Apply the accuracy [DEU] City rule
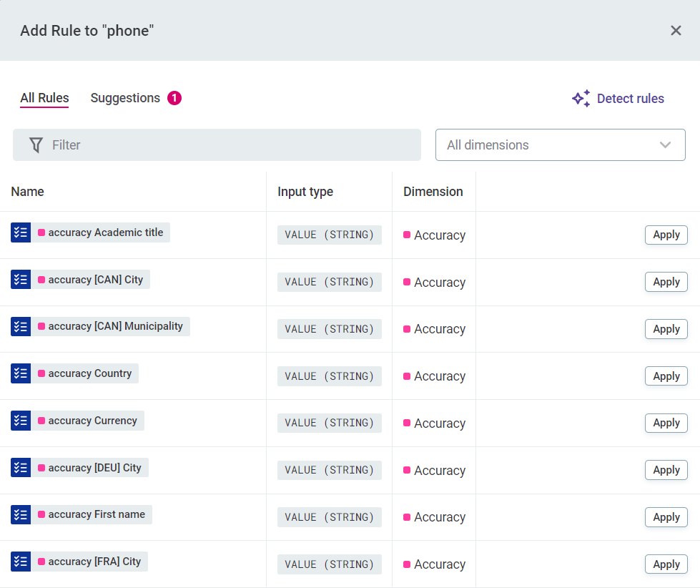The width and height of the screenshot is (700, 588). tap(666, 470)
